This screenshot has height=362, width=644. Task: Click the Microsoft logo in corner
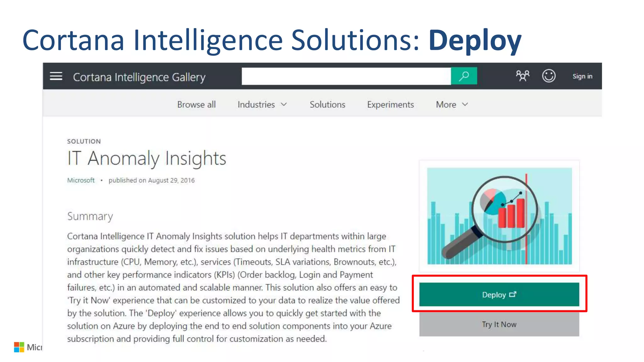tap(19, 347)
